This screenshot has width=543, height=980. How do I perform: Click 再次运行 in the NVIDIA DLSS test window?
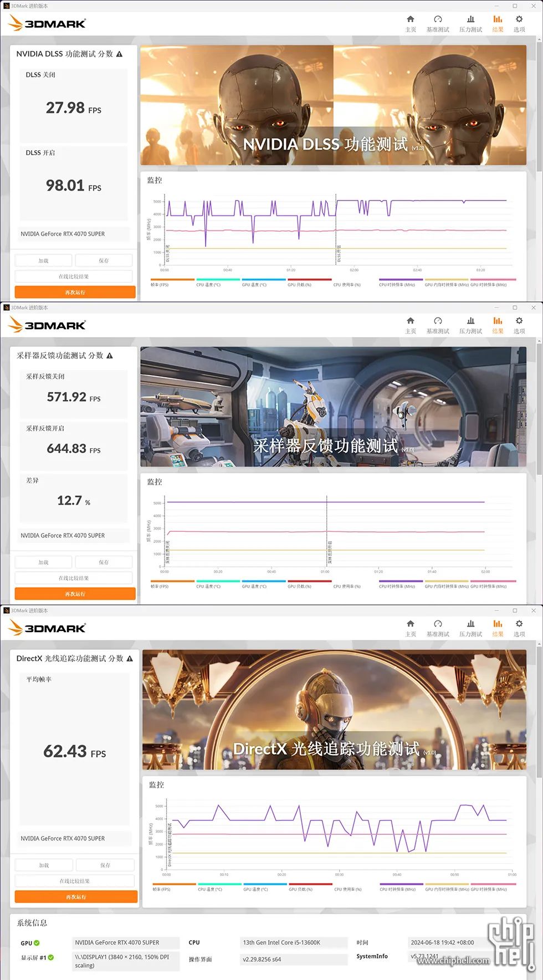(x=75, y=292)
